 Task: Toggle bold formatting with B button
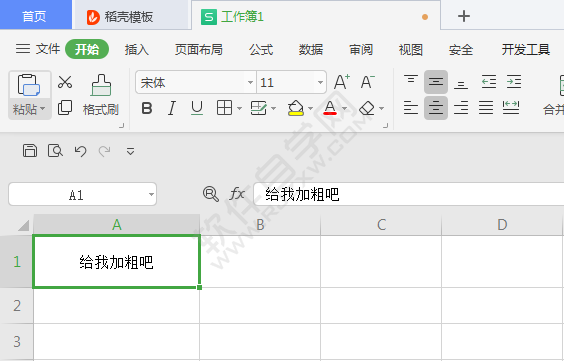[x=147, y=108]
